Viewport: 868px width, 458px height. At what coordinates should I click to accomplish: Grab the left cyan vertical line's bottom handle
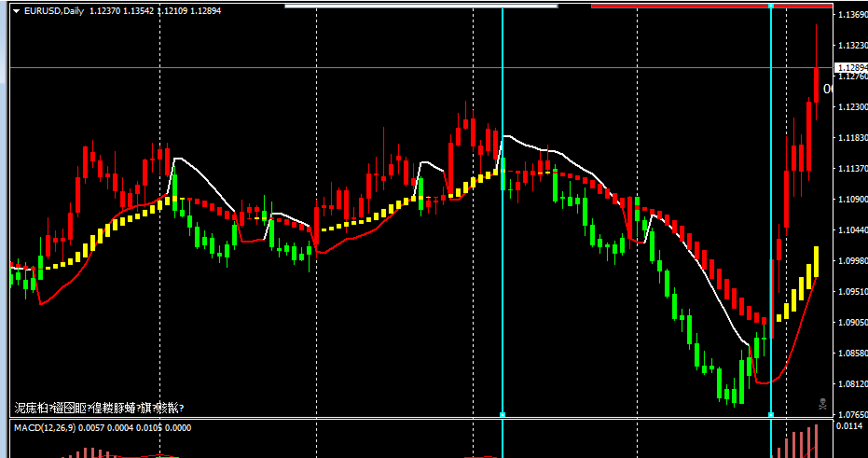(x=503, y=414)
